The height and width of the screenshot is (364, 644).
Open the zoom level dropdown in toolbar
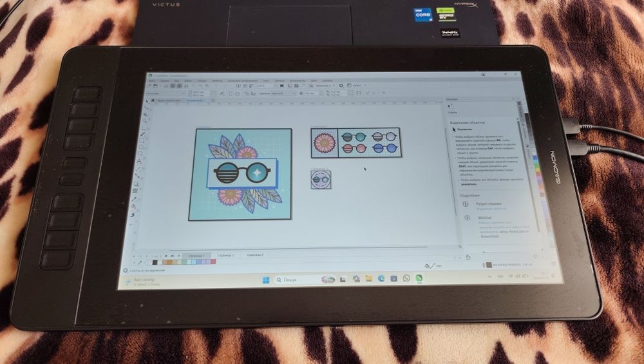pyautogui.click(x=276, y=86)
